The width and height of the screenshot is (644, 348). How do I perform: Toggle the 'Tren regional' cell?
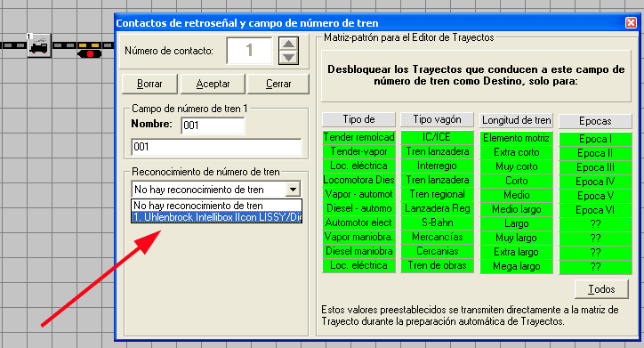coord(437,194)
